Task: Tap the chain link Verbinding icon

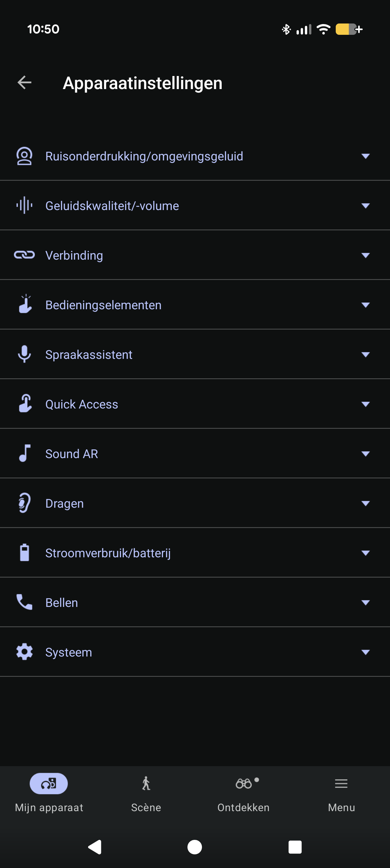Action: click(24, 255)
